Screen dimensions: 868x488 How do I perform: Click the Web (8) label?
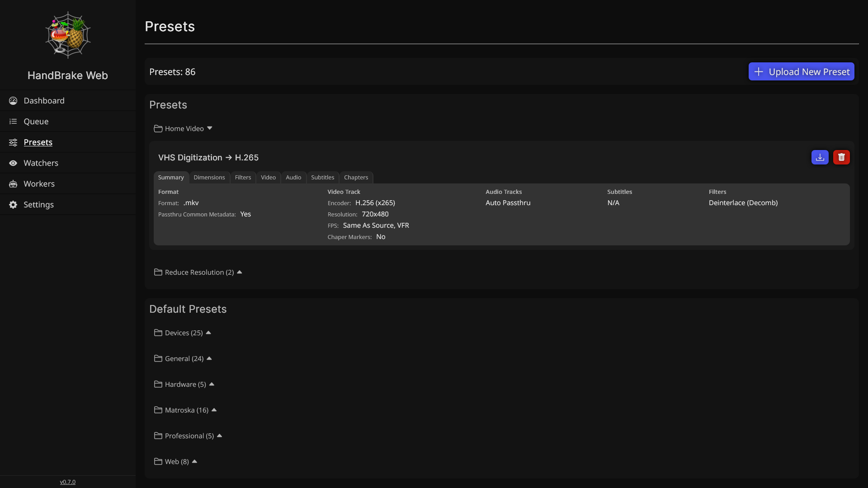pyautogui.click(x=177, y=462)
